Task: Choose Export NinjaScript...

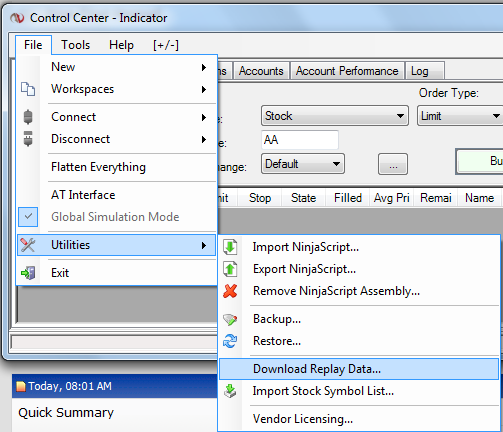Action: tap(359, 269)
